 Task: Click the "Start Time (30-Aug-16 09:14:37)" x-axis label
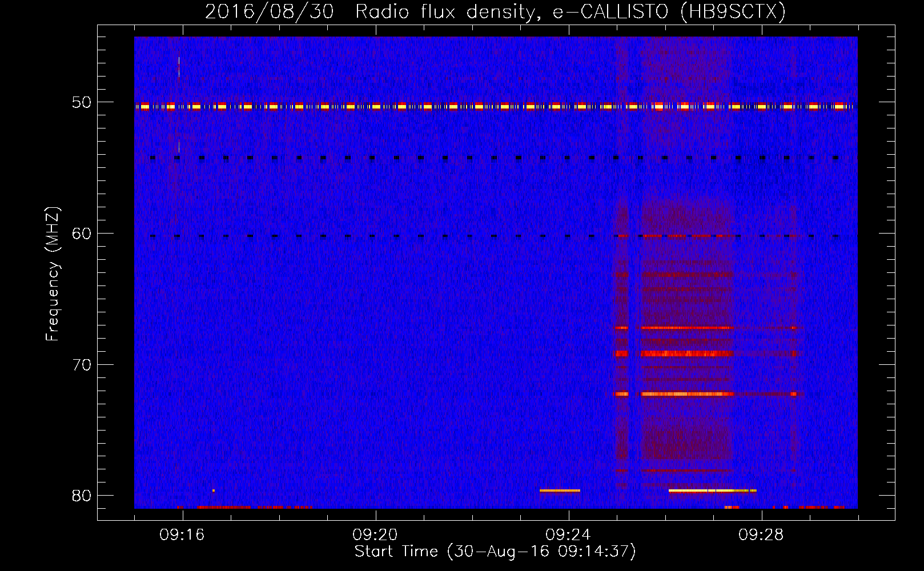tap(495, 551)
